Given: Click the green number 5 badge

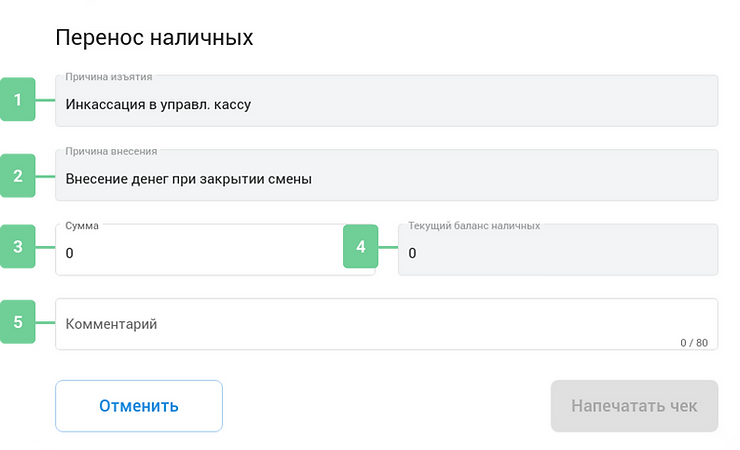Looking at the screenshot, I should [17, 322].
